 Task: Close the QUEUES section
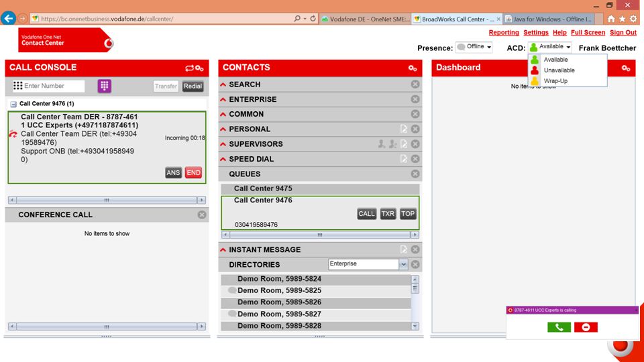(415, 174)
